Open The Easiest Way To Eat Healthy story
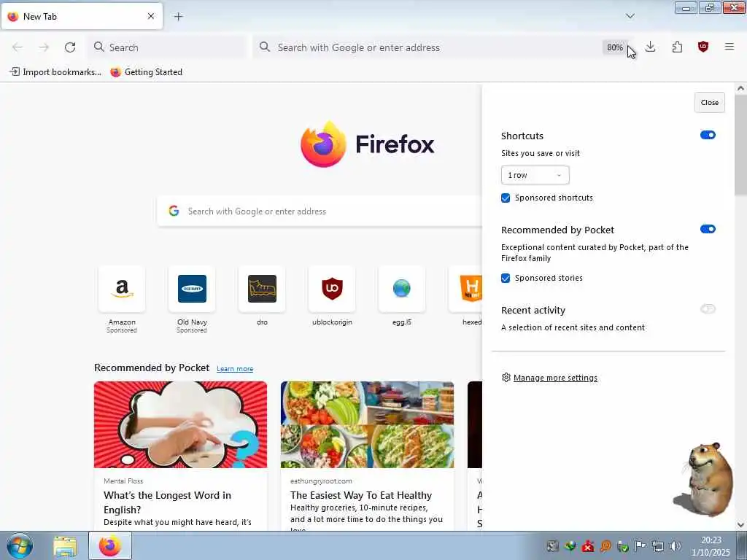Image resolution: width=747 pixels, height=560 pixels. coord(368,455)
